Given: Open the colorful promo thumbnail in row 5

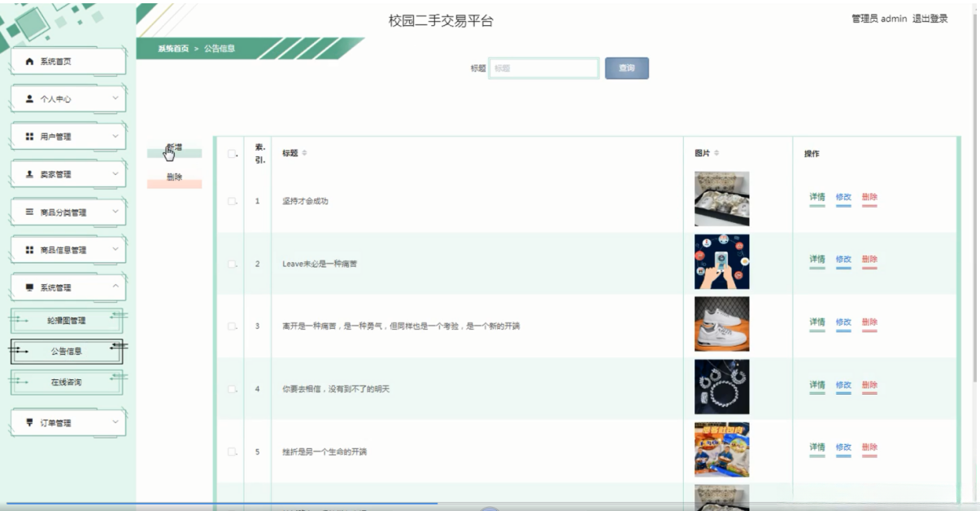Looking at the screenshot, I should 722,450.
